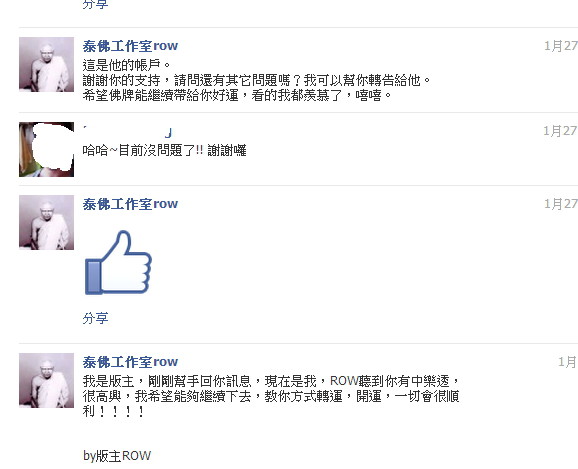Click the redacted user's profile picture
The image size is (578, 469).
click(46, 149)
